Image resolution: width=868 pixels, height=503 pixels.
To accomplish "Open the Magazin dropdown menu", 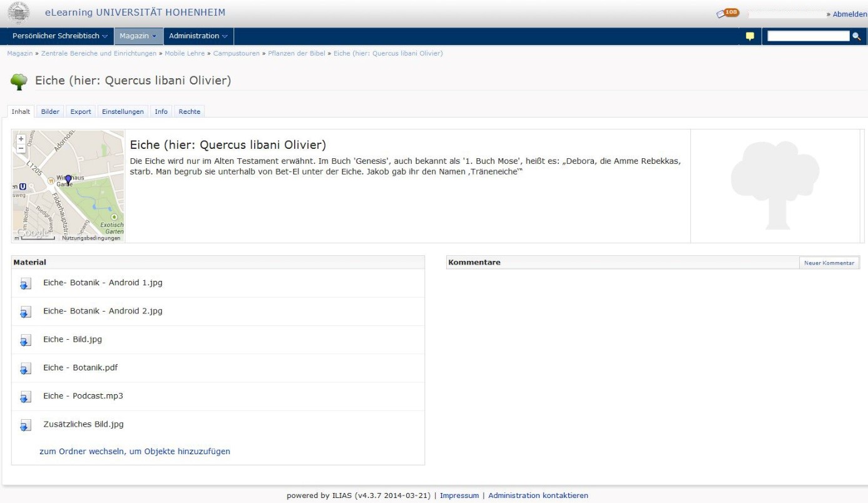I will click(138, 36).
